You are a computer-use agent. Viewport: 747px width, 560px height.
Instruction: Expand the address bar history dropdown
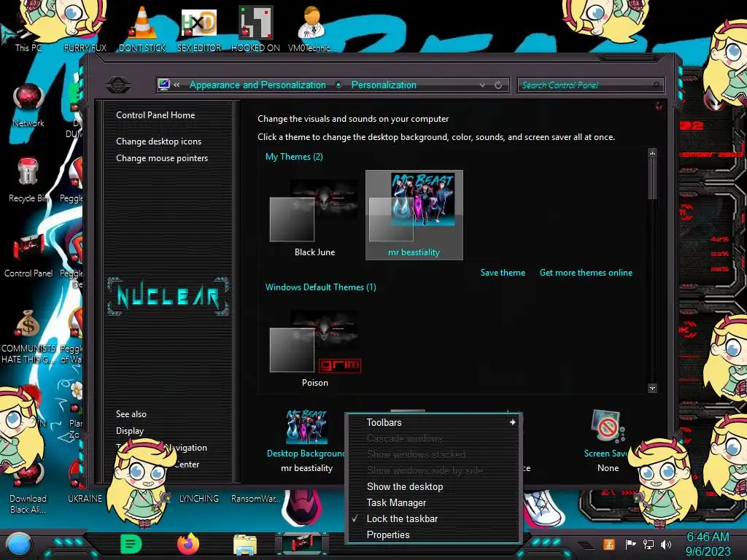(483, 85)
